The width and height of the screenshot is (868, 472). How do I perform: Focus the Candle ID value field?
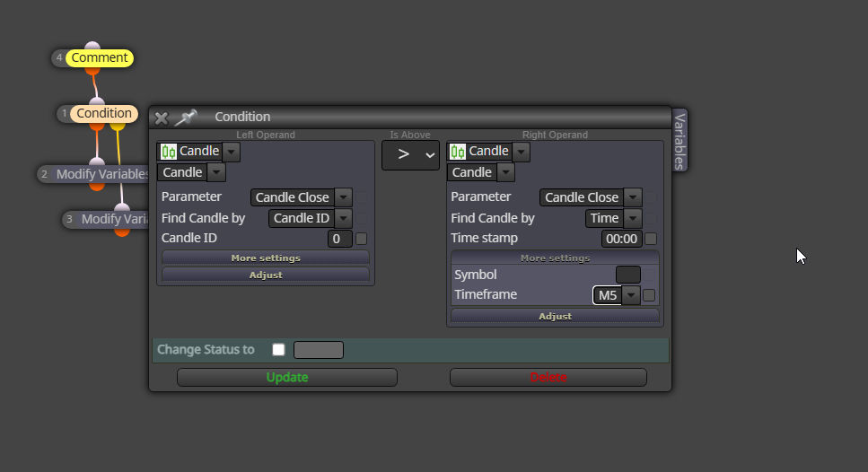[x=340, y=239]
